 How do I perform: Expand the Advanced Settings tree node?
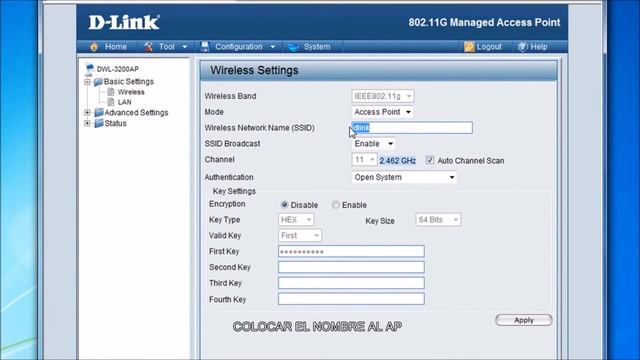click(x=87, y=112)
